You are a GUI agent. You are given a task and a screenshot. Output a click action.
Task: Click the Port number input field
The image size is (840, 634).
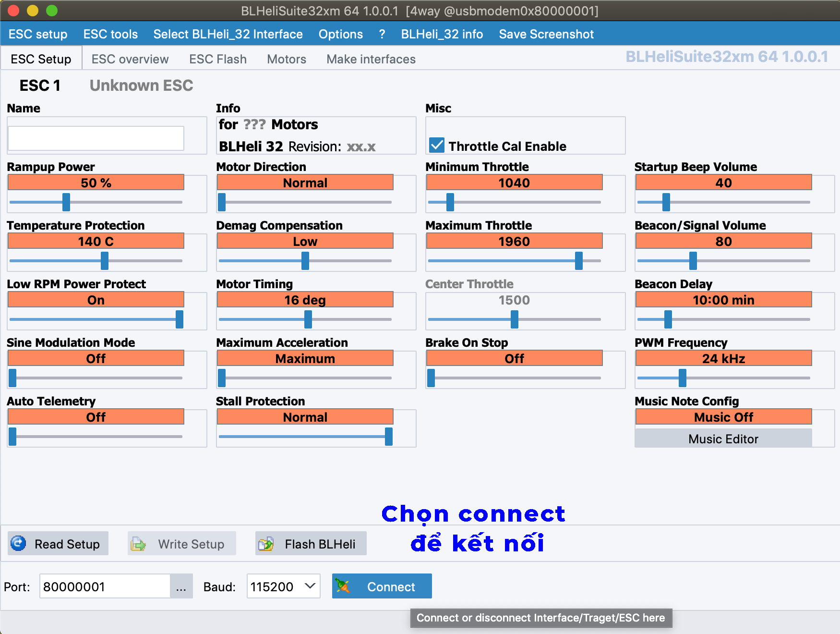click(105, 586)
